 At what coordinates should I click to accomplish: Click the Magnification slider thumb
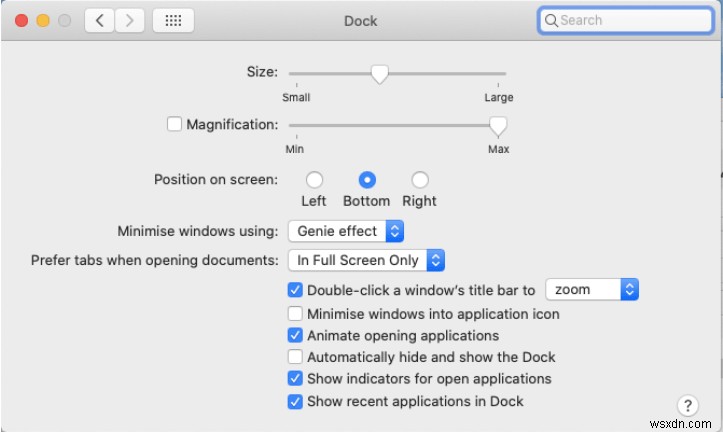pyautogui.click(x=498, y=126)
